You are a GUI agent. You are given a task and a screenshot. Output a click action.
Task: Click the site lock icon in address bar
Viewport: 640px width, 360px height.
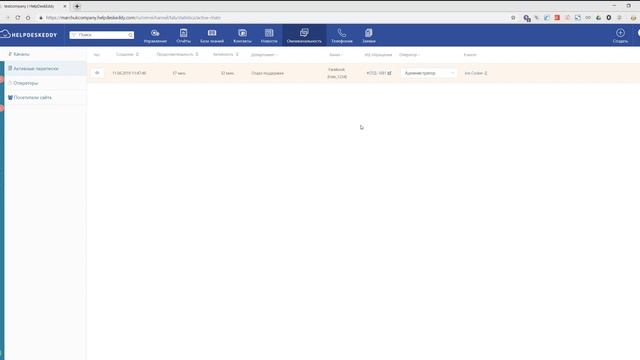pyautogui.click(x=41, y=18)
